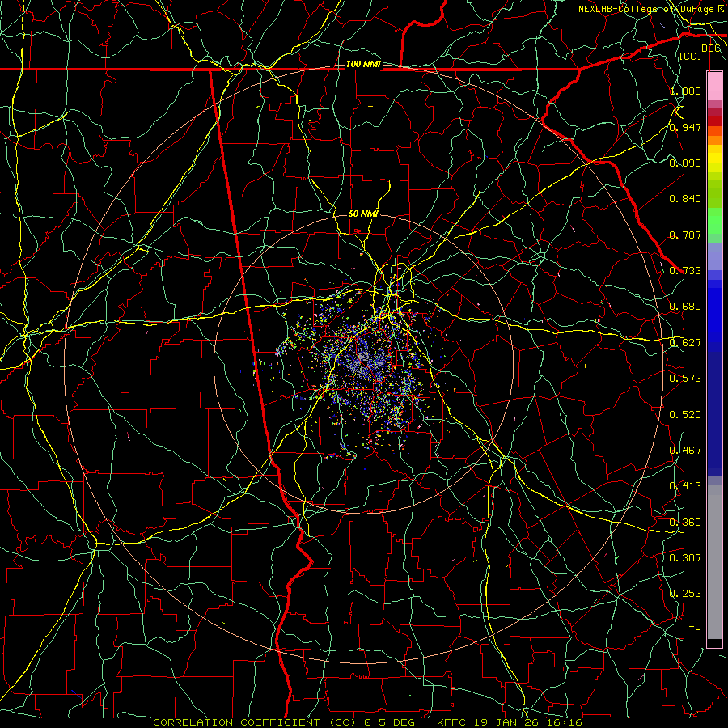Image resolution: width=728 pixels, height=728 pixels.
Task: Click the bright green band near 0.787
Action: coord(714,221)
